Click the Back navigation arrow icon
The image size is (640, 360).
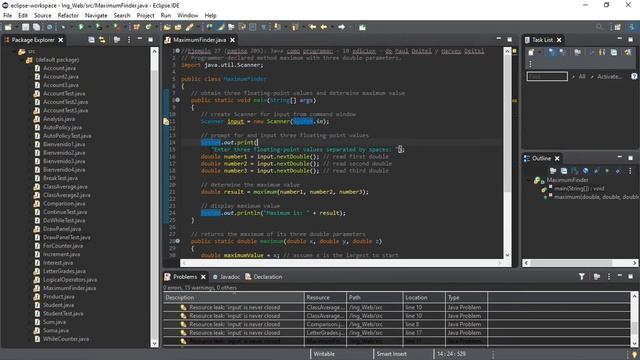[x=324, y=27]
